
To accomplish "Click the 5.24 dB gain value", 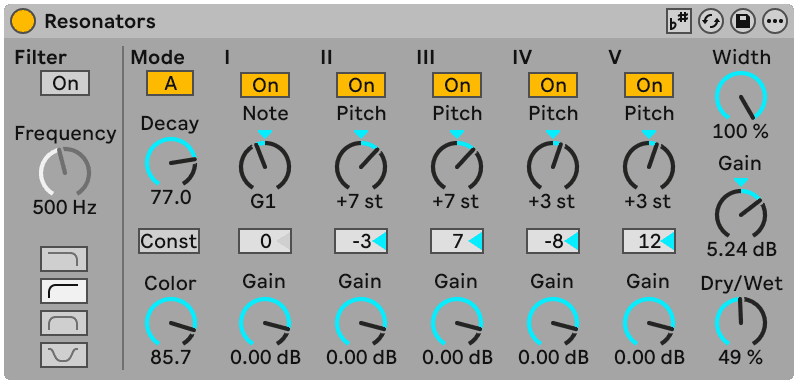I will point(742,249).
